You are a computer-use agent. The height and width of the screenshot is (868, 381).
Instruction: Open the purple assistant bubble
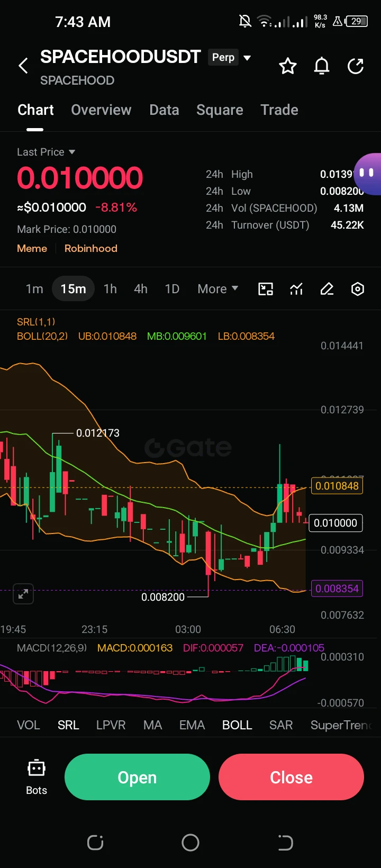(368, 174)
